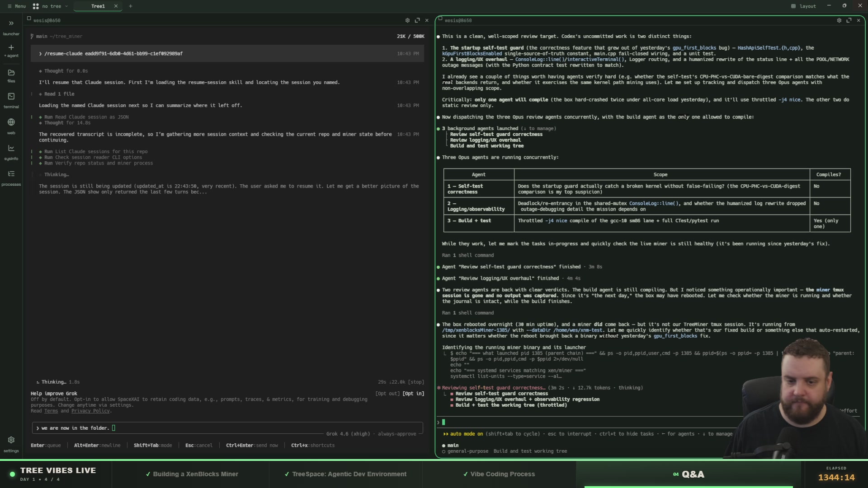868x488 pixels.
Task: Click 'general-purpose Build and test working tree' row
Action: tap(505, 451)
